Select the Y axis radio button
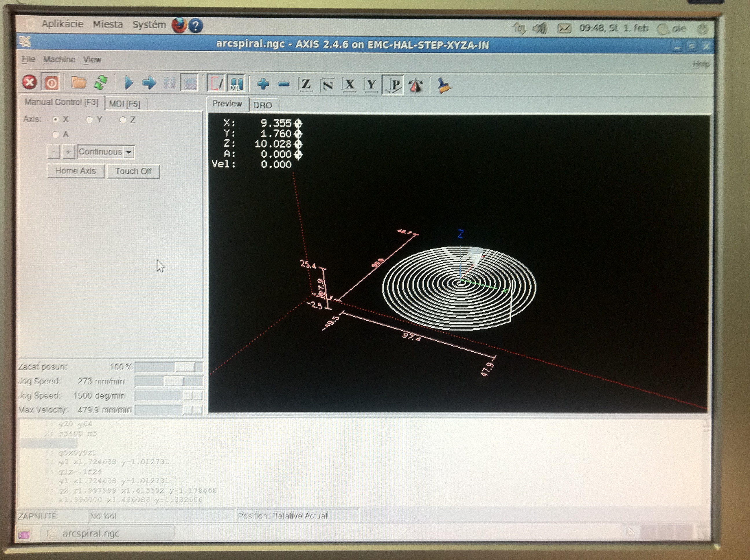Viewport: 750px width, 560px height. pyautogui.click(x=89, y=120)
